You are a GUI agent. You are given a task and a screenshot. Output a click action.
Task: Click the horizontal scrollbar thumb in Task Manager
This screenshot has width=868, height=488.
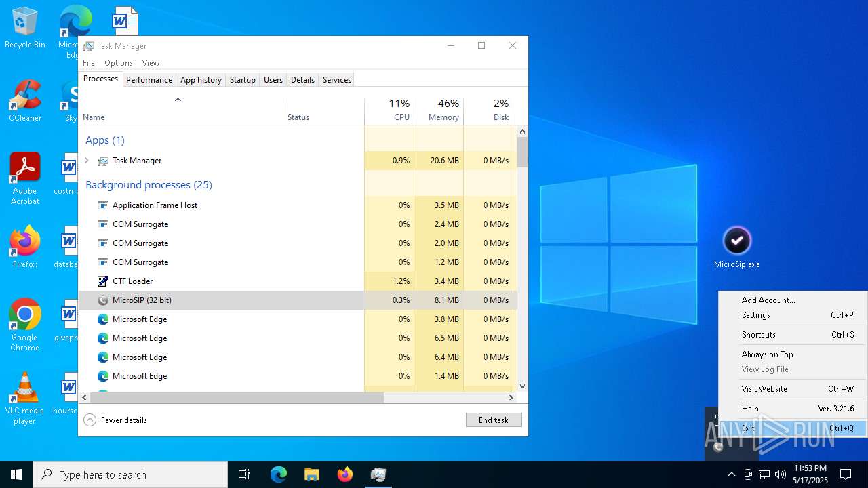click(x=236, y=398)
